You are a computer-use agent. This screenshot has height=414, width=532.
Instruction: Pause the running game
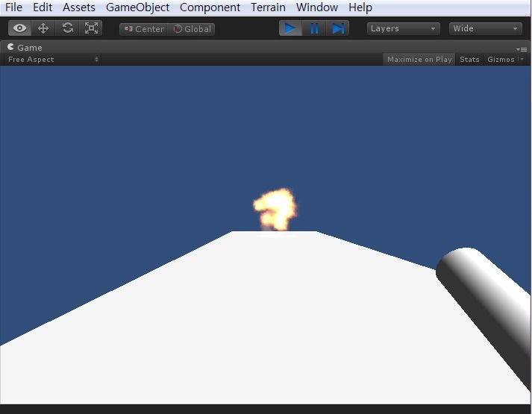(x=314, y=28)
